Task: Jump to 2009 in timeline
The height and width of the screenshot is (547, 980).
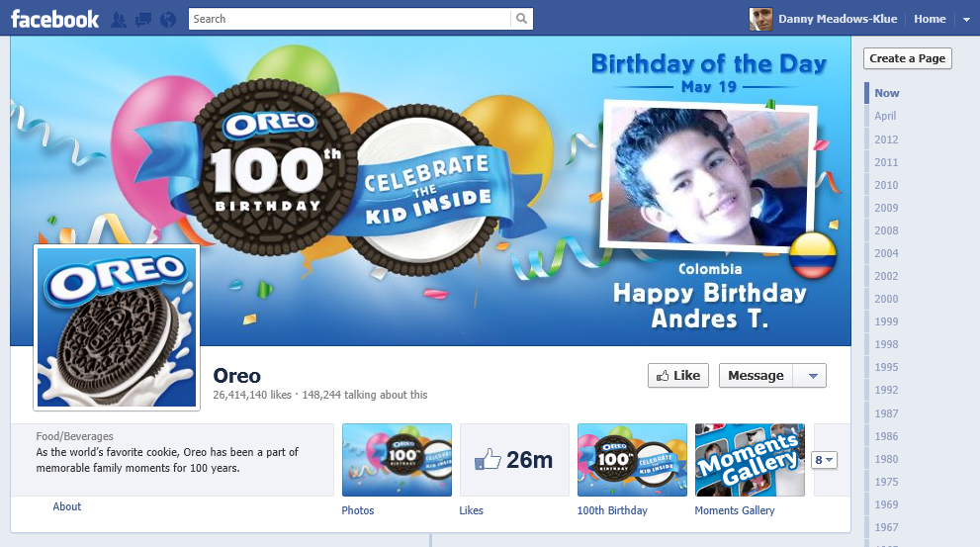Action: click(886, 208)
